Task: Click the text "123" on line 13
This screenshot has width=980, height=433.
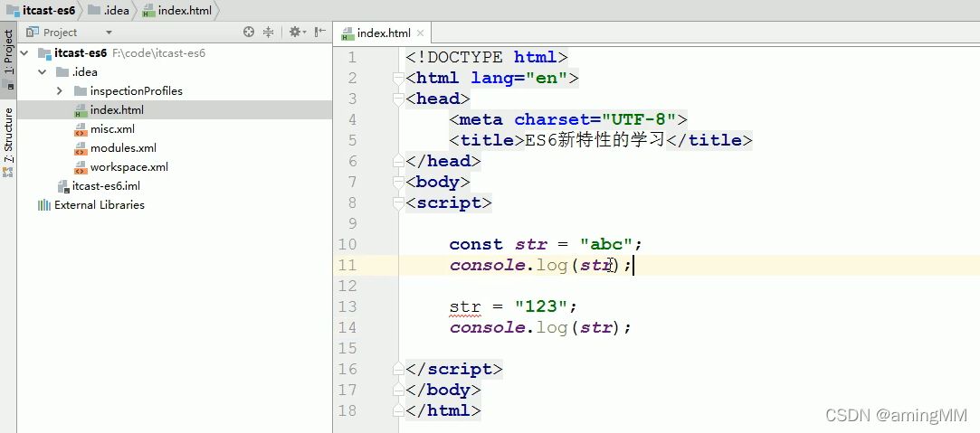Action: [541, 306]
